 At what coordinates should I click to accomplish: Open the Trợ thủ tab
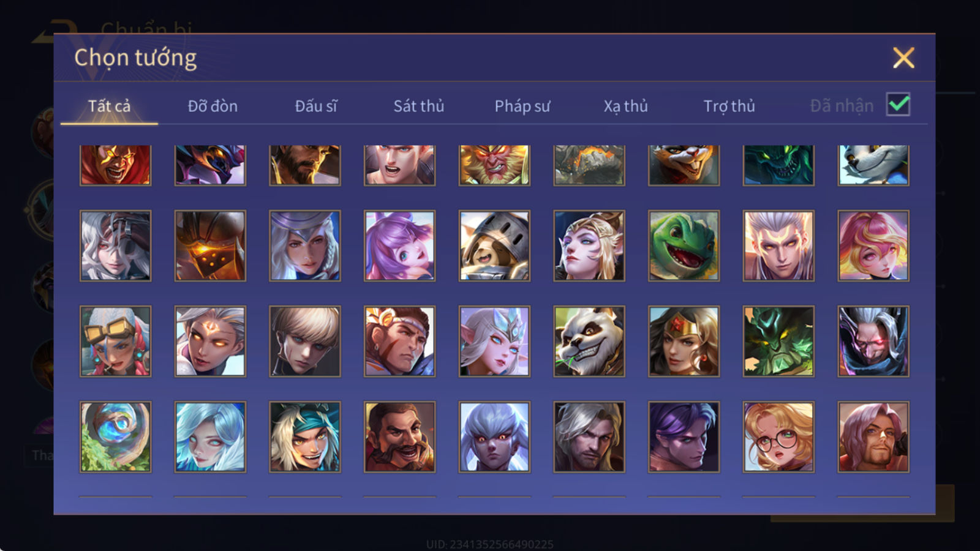click(729, 106)
